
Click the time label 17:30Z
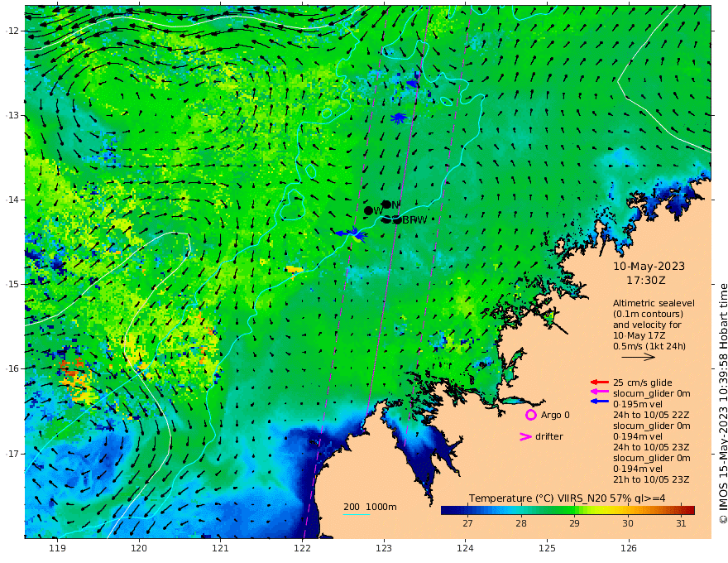pos(646,281)
